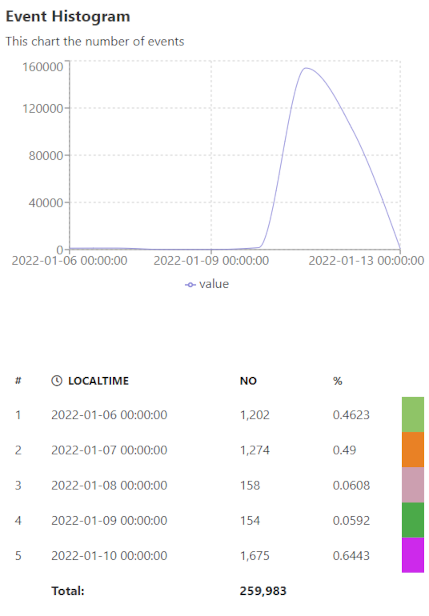
Task: Click the percentage '0.0592'
Action: click(351, 521)
